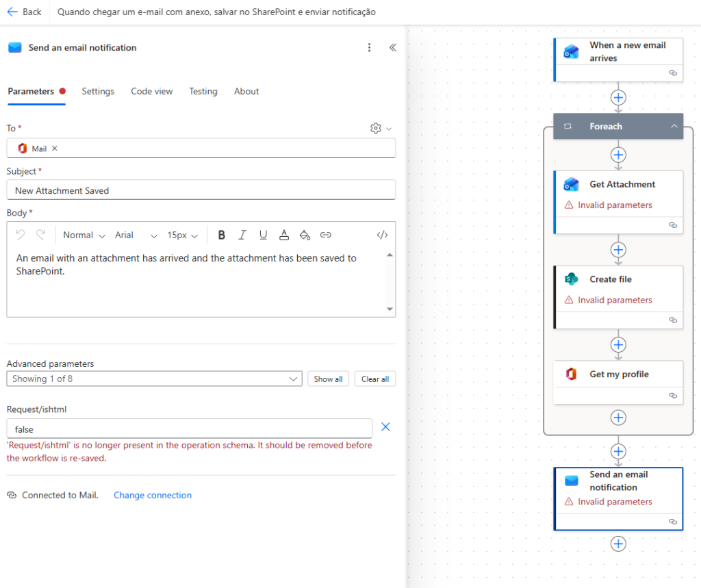Screen dimensions: 701x588
Task: Switch to the Code view tab
Action: click(x=152, y=91)
